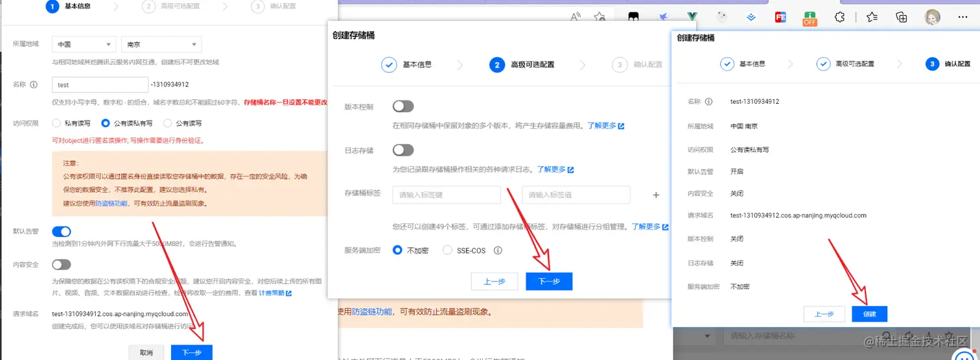Click 下一步 button in advanced config panel
This screenshot has height=360, width=980.
pyautogui.click(x=549, y=282)
